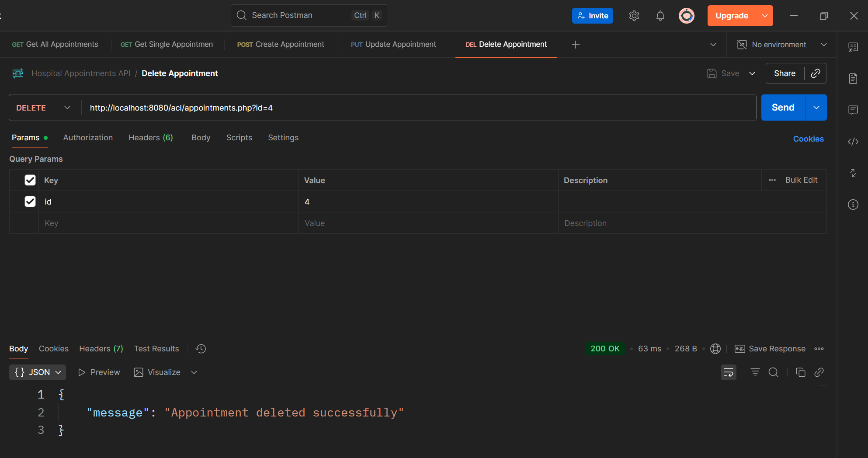Expand the Send button dropdown arrow
Screen dimensions: 868x458
click(816, 108)
